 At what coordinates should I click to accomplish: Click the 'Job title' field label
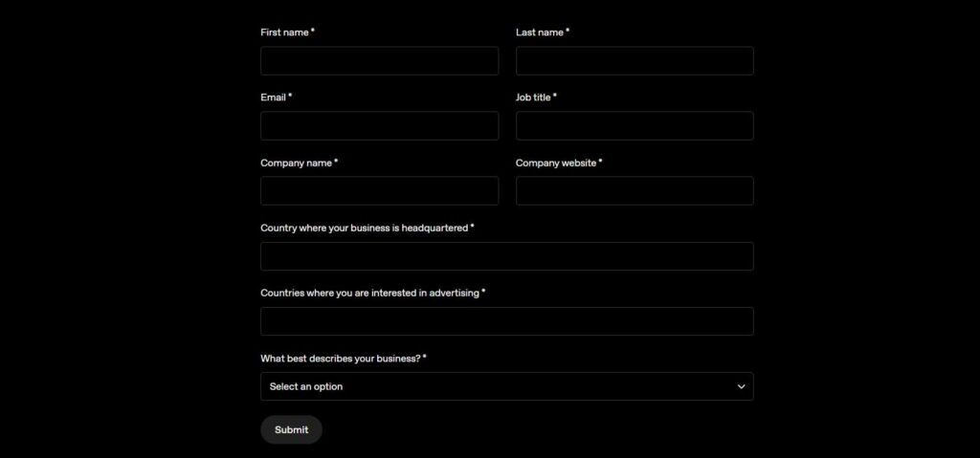click(x=533, y=98)
